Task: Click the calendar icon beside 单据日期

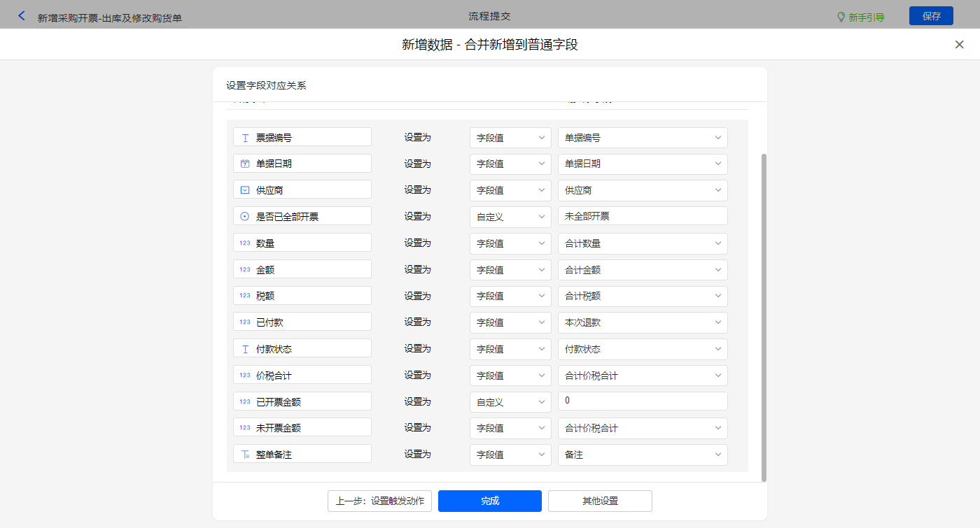Action: [x=245, y=164]
